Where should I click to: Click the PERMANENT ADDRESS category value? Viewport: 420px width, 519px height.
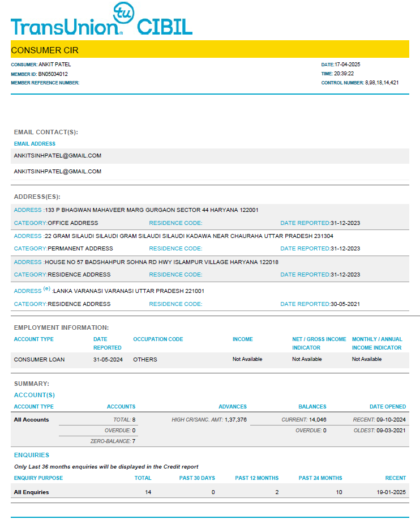point(80,249)
